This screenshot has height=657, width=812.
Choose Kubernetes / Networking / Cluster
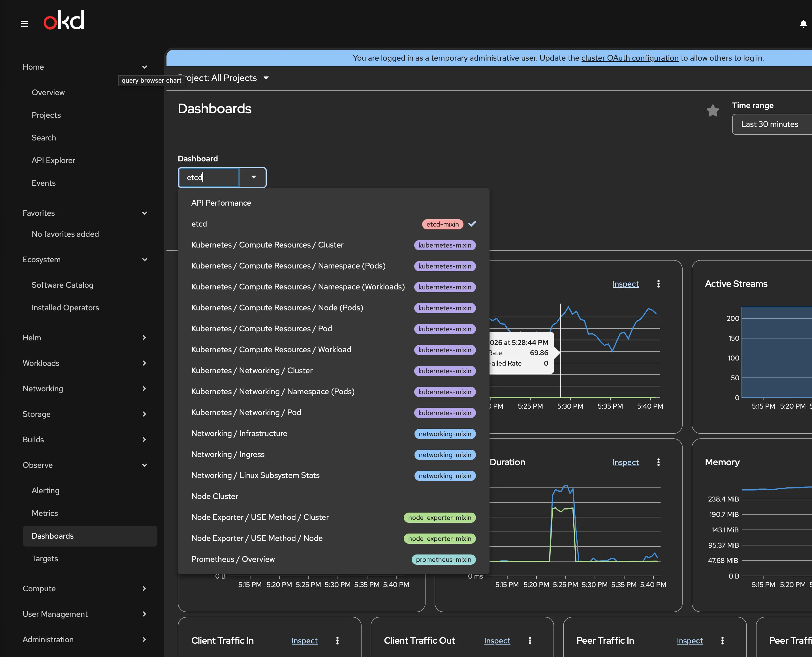click(333, 370)
